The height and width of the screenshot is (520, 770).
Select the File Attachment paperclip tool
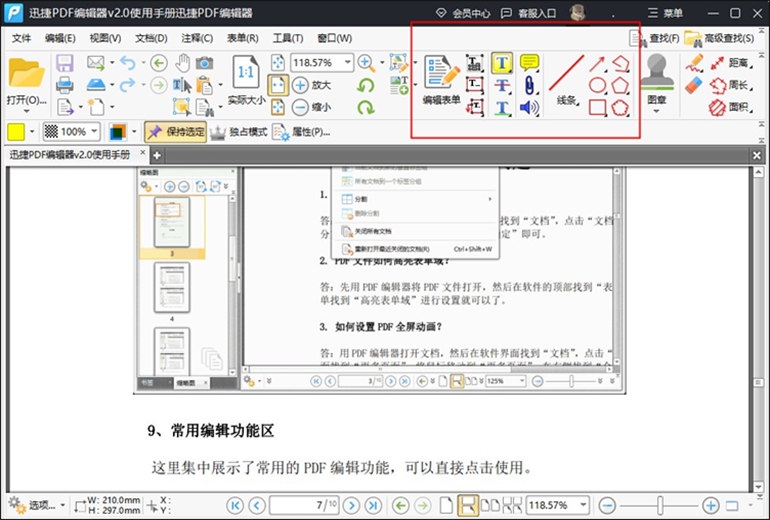pyautogui.click(x=529, y=85)
